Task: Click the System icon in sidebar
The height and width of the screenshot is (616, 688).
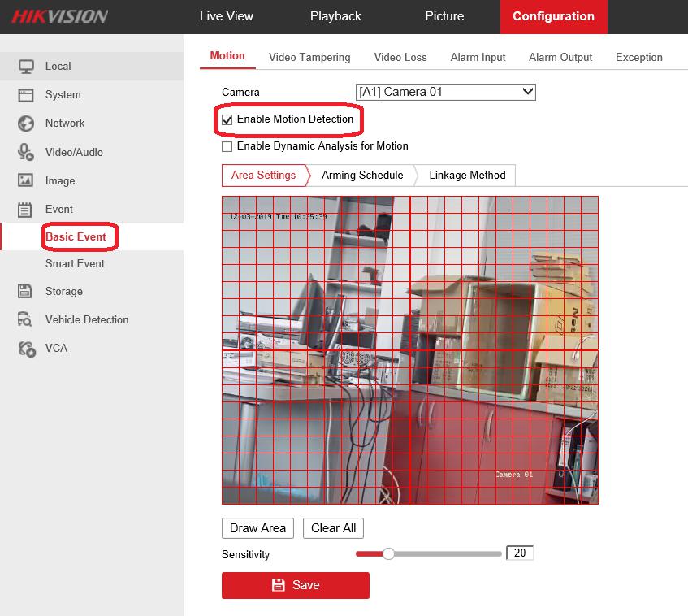Action: click(26, 94)
